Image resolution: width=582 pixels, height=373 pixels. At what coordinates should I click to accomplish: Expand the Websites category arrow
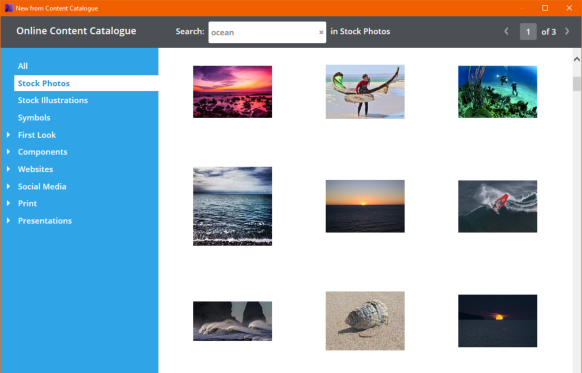[9, 169]
